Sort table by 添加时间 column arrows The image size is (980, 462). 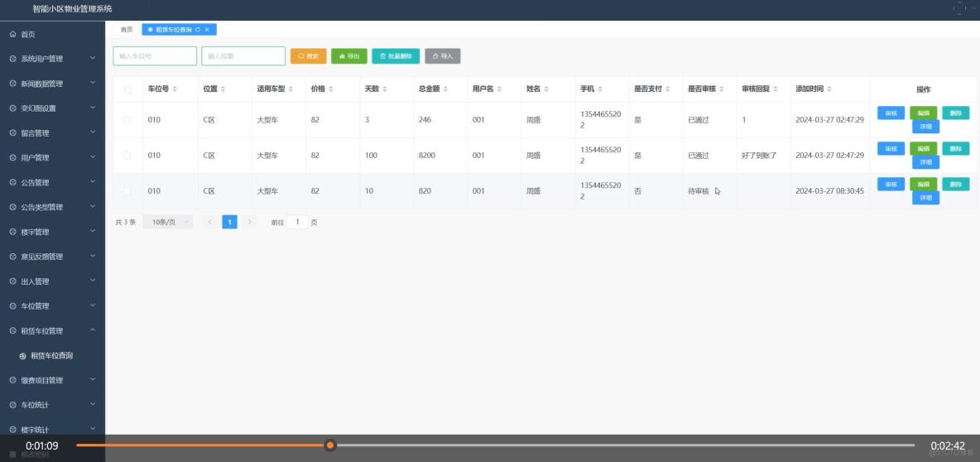829,89
